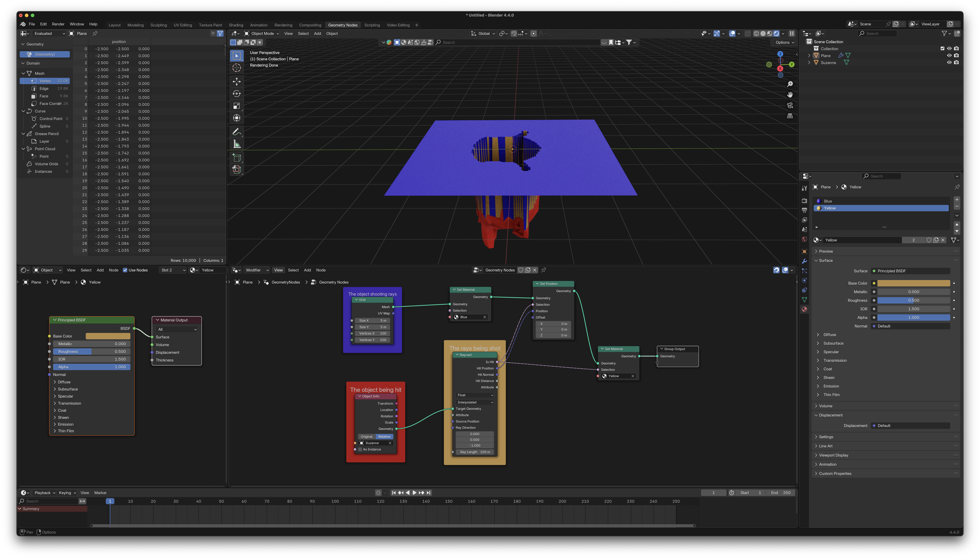Activate the Move tool
The image size is (980, 558).
pyautogui.click(x=237, y=81)
